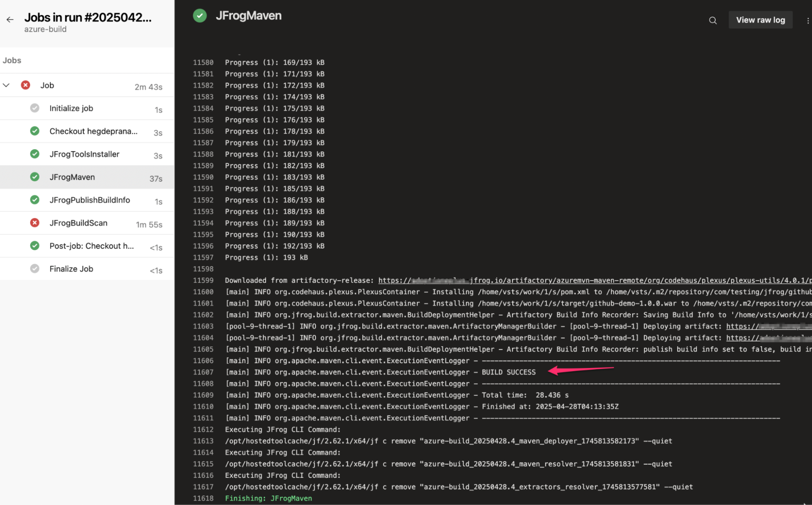Click the gray status icon on Finalize Job
This screenshot has height=505, width=812.
[35, 269]
